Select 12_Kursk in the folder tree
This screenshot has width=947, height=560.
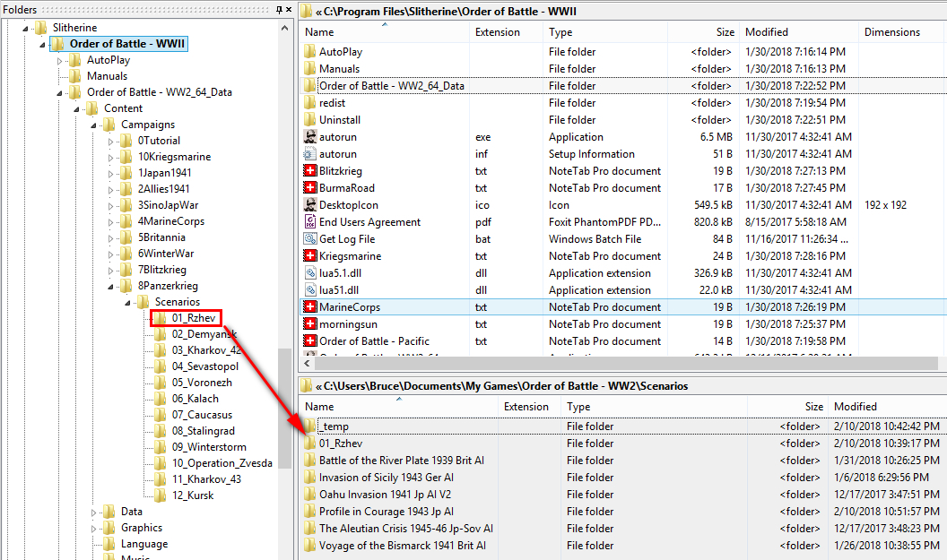tap(193, 495)
